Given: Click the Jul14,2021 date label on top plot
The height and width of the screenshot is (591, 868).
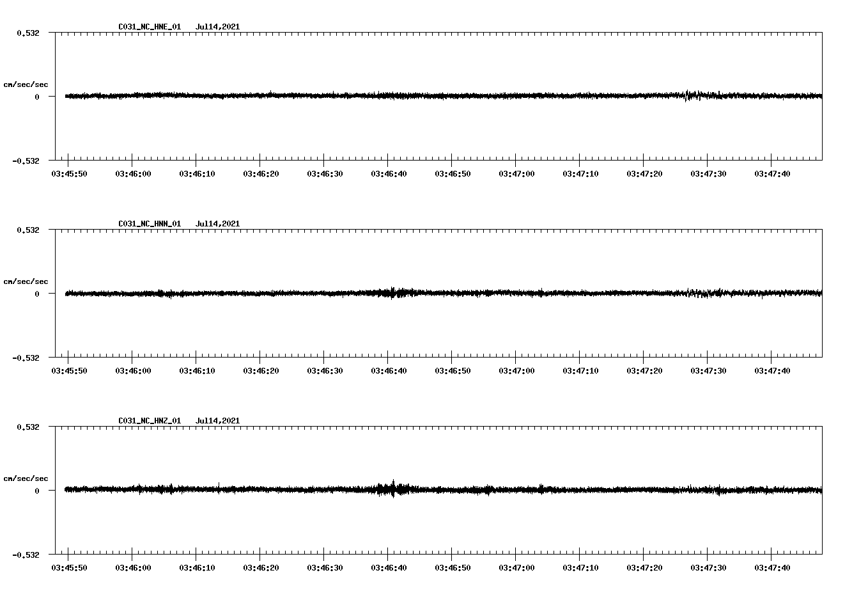Looking at the screenshot, I should point(218,27).
